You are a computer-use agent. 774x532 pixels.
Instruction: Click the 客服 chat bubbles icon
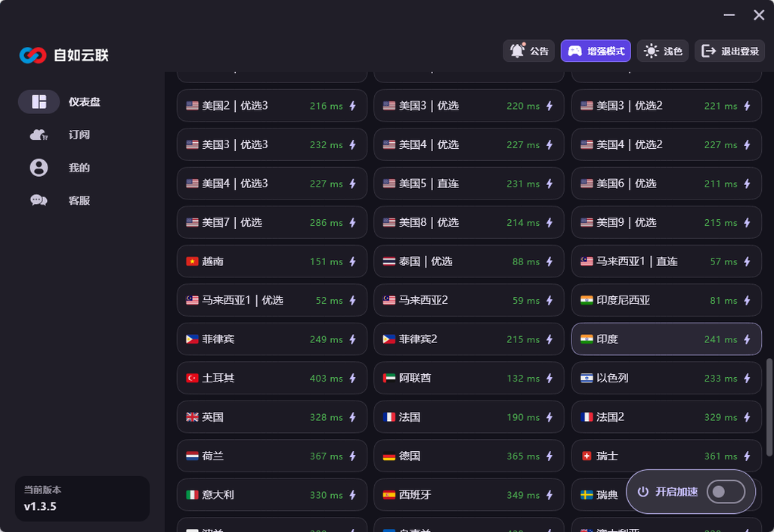click(39, 200)
